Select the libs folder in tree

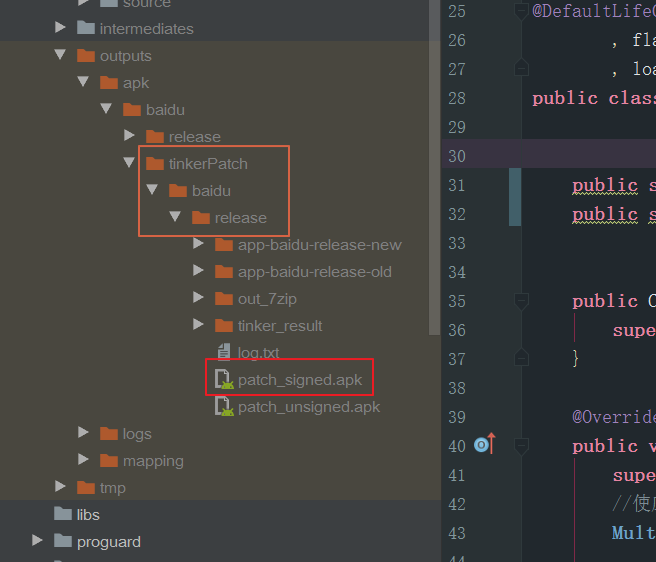88,515
